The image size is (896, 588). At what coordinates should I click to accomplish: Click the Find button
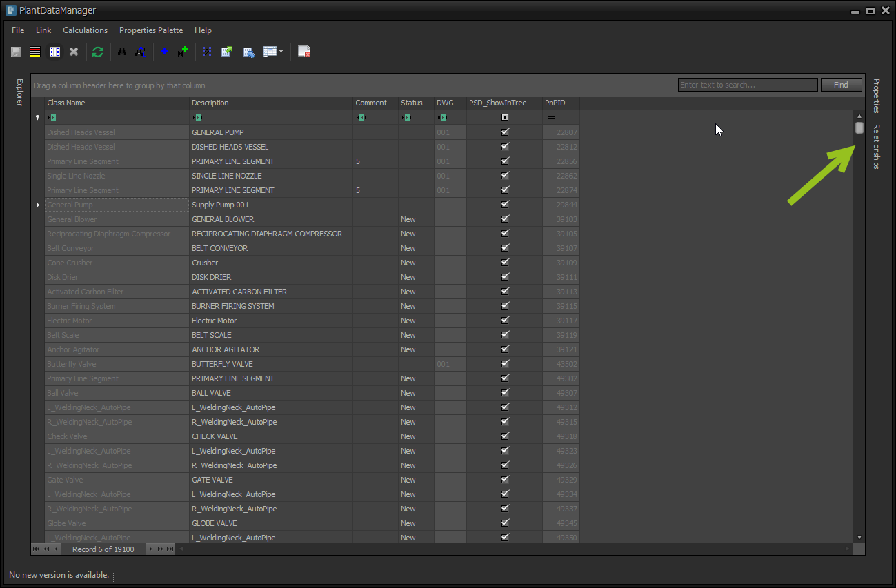841,85
